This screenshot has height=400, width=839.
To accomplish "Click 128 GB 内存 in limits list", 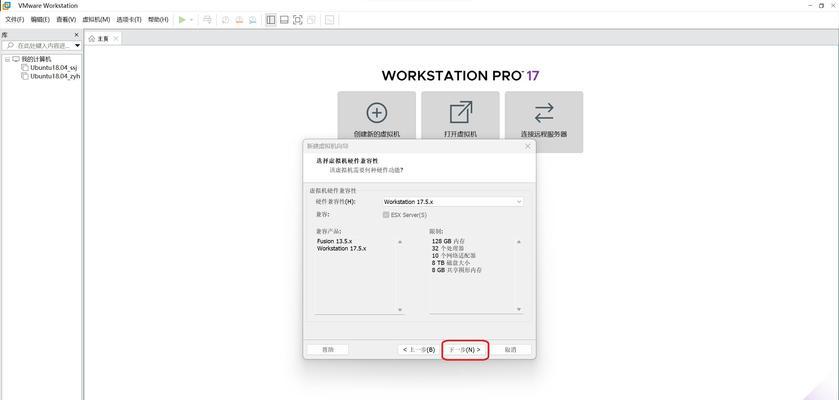I will pyautogui.click(x=448, y=241).
